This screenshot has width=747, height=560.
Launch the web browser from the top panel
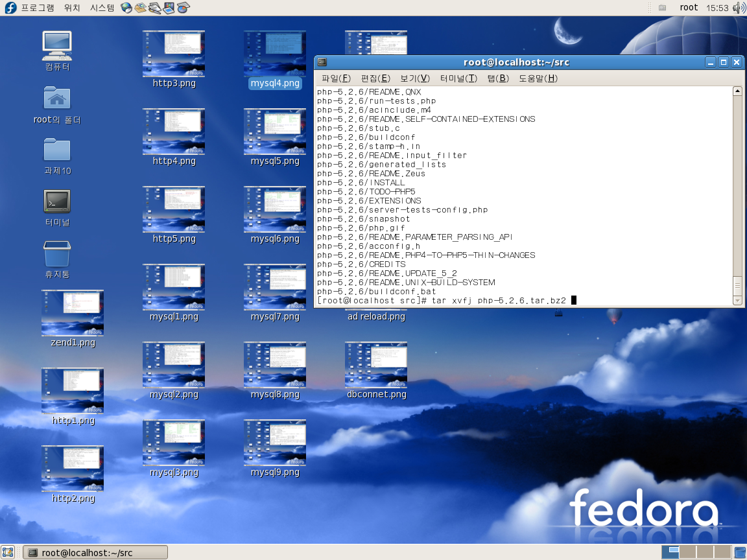(x=126, y=8)
